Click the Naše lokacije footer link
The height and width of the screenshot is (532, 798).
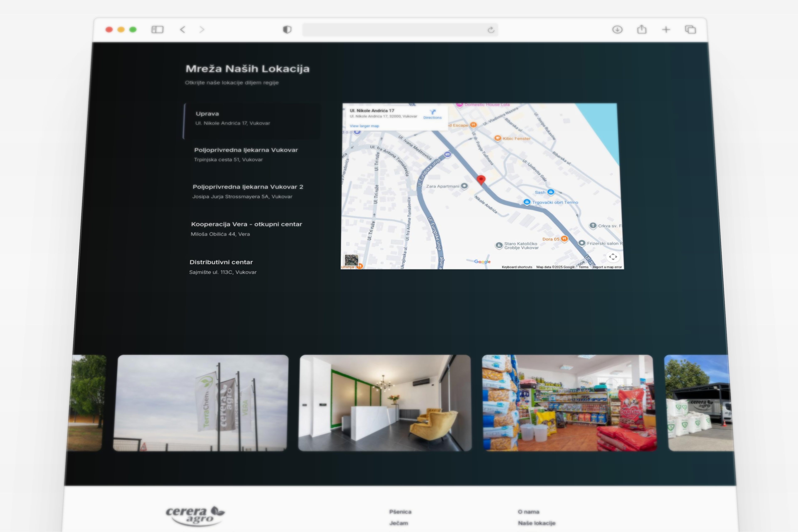click(x=536, y=523)
